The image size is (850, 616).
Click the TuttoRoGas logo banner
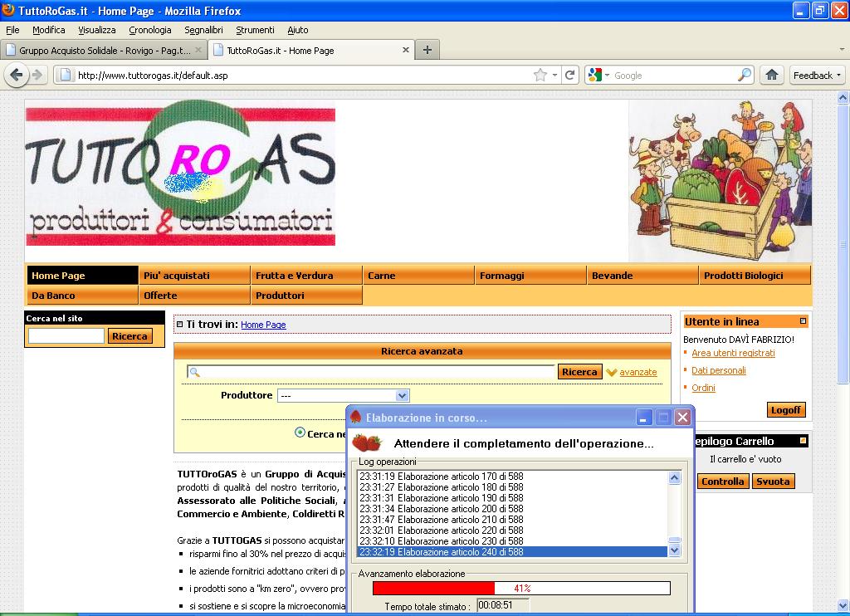(x=180, y=173)
